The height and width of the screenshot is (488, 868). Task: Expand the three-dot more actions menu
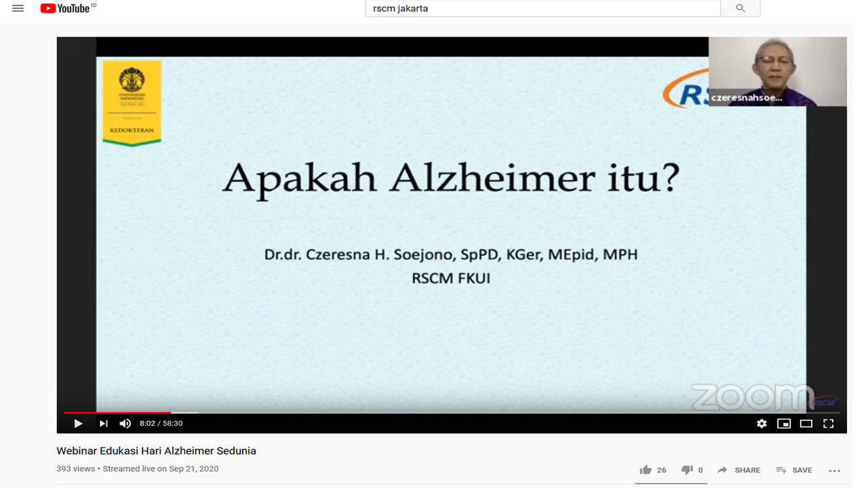pyautogui.click(x=835, y=470)
